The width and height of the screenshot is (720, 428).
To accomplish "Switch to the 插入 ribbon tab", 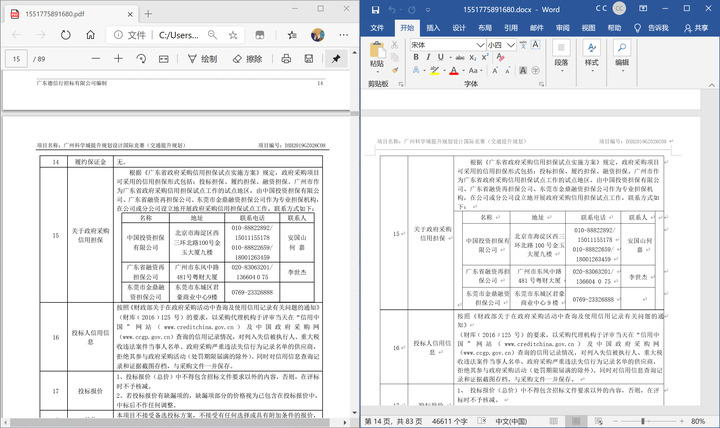I will pyautogui.click(x=433, y=28).
